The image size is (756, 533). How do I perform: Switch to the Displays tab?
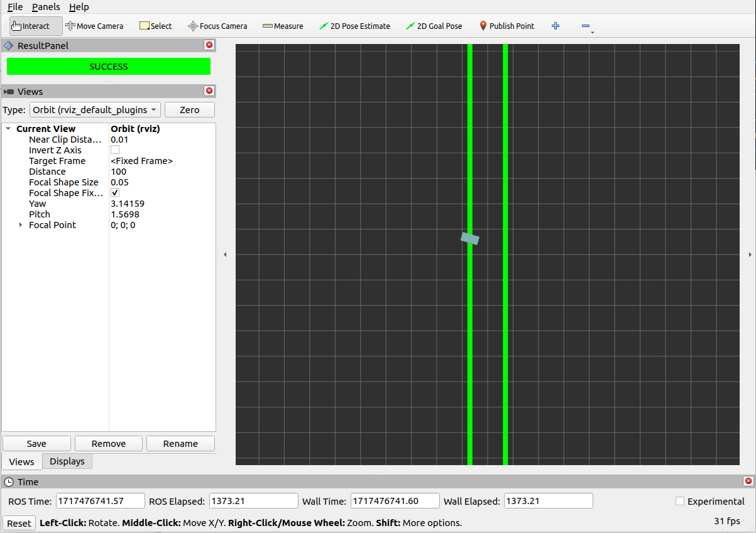click(x=67, y=461)
